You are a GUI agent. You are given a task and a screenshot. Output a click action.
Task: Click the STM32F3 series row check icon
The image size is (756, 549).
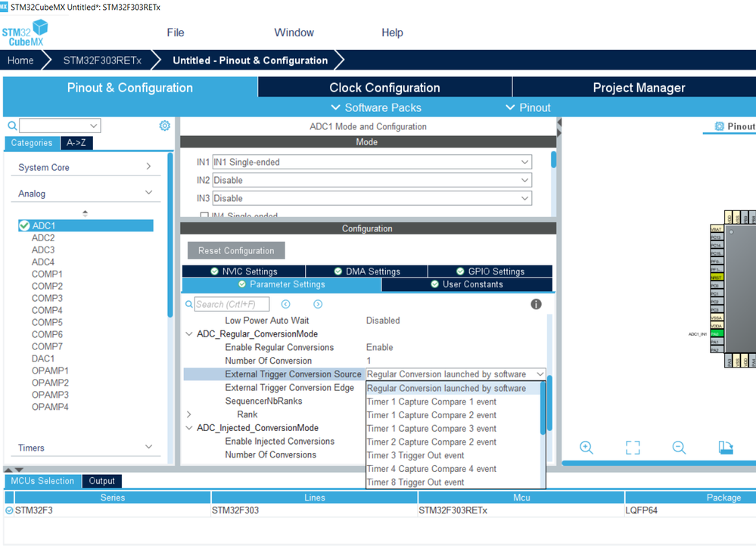[x=9, y=510]
